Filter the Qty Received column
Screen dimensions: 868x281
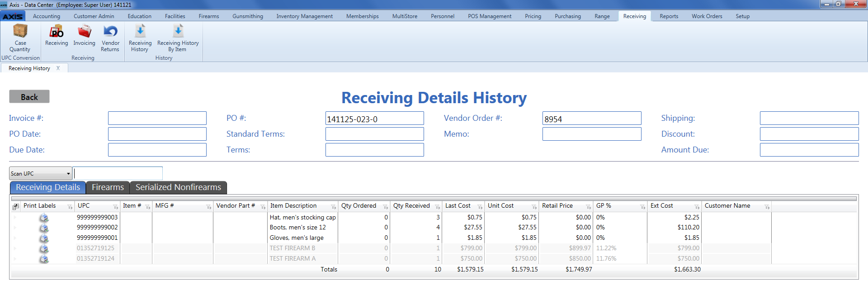[438, 207]
